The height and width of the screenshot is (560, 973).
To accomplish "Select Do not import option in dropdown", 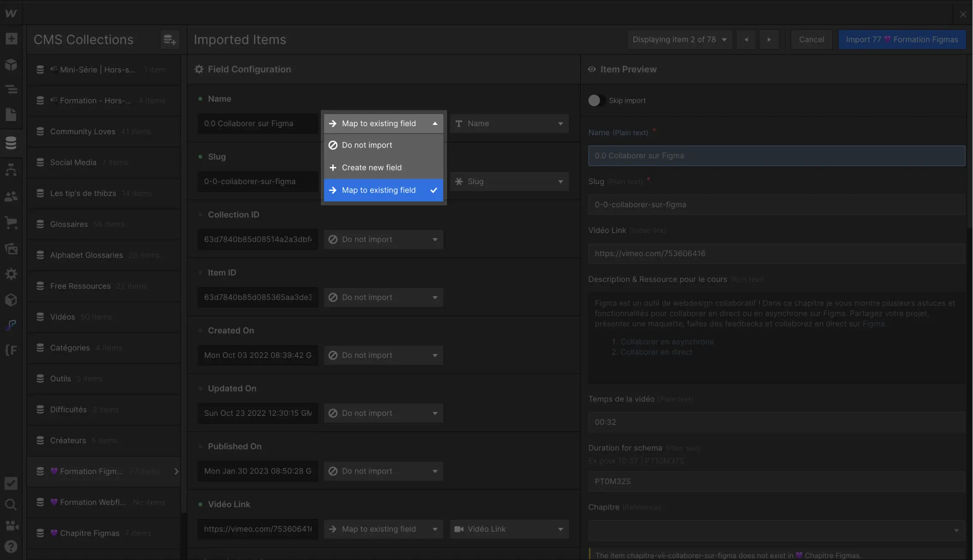I will [x=382, y=145].
